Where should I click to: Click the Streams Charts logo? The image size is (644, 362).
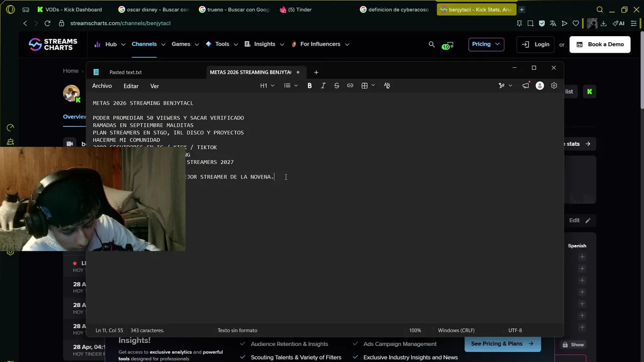53,44
